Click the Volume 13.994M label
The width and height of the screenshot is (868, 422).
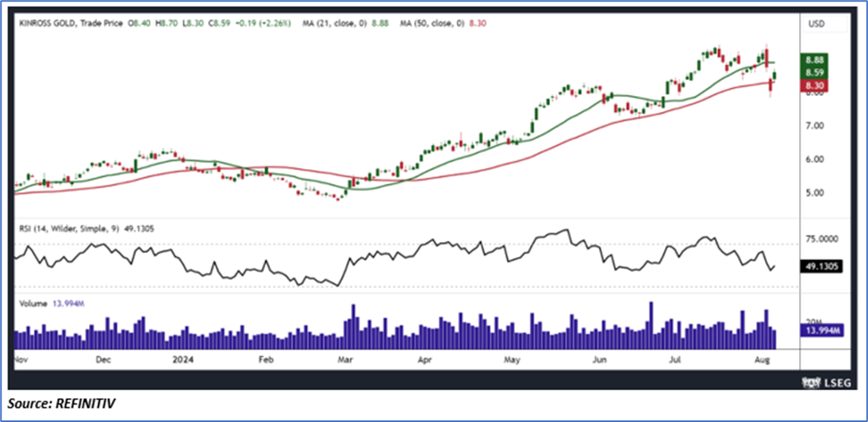51,303
